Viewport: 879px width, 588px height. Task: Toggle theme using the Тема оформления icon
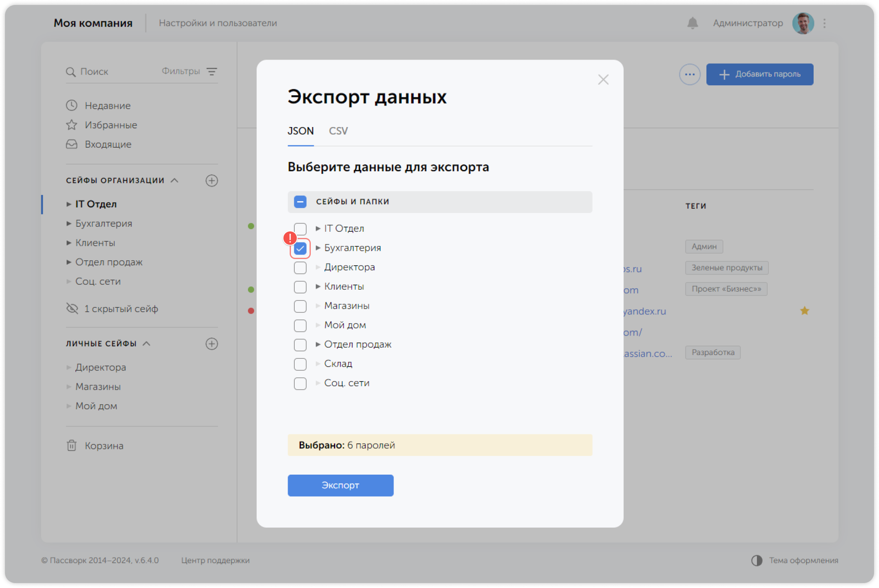[757, 560]
